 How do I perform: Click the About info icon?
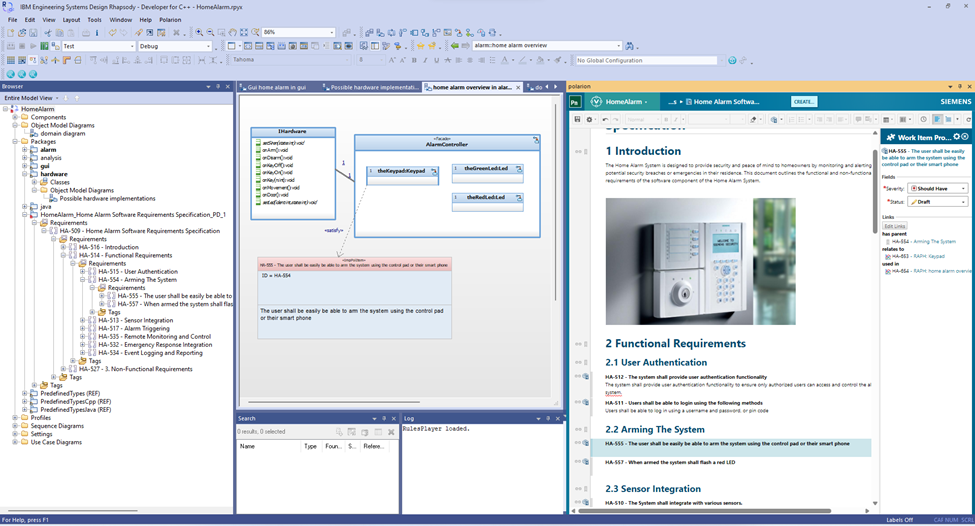[96, 32]
